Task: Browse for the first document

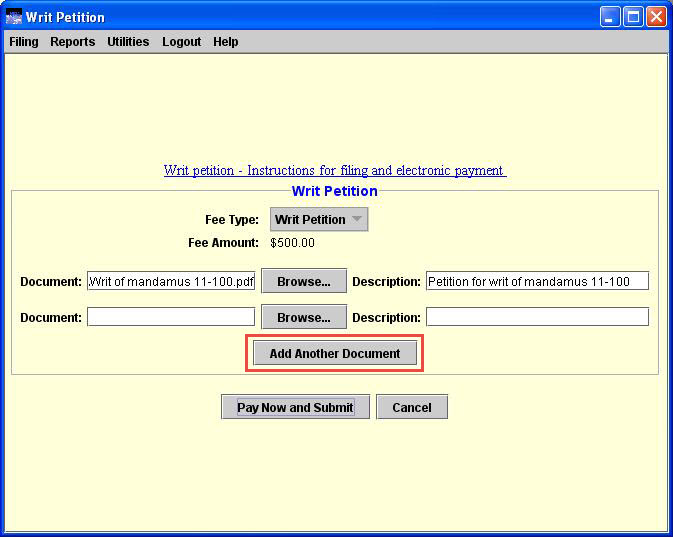Action: 304,281
